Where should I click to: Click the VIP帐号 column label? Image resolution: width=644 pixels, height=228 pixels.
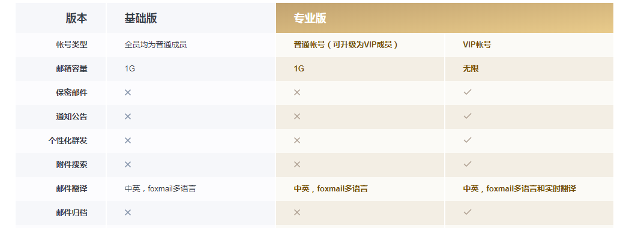(x=477, y=45)
